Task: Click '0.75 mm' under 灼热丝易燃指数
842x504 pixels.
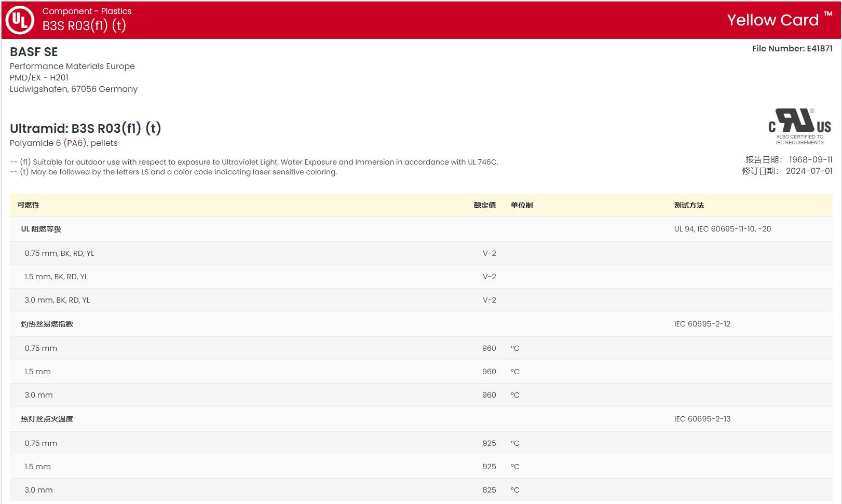Action: pos(41,348)
